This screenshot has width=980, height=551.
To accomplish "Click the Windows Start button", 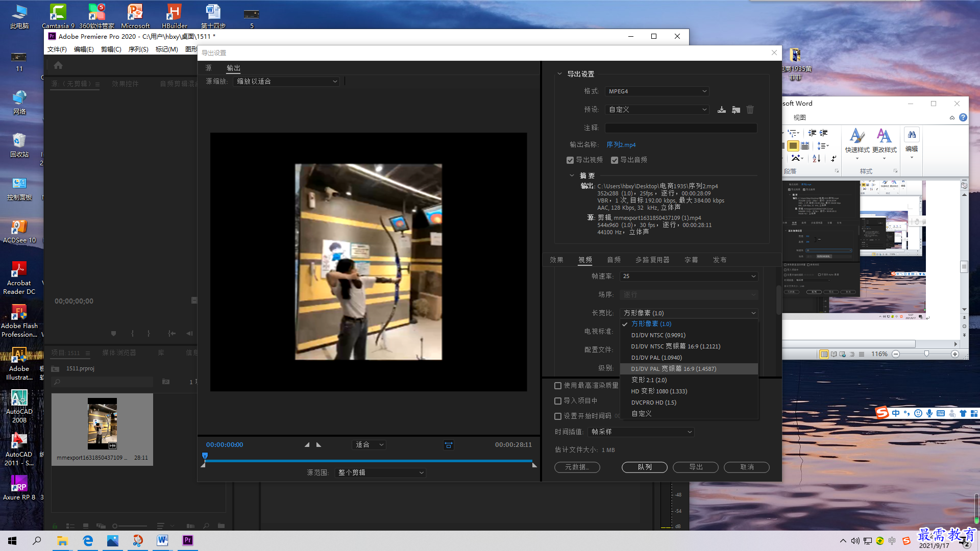I will pyautogui.click(x=12, y=540).
